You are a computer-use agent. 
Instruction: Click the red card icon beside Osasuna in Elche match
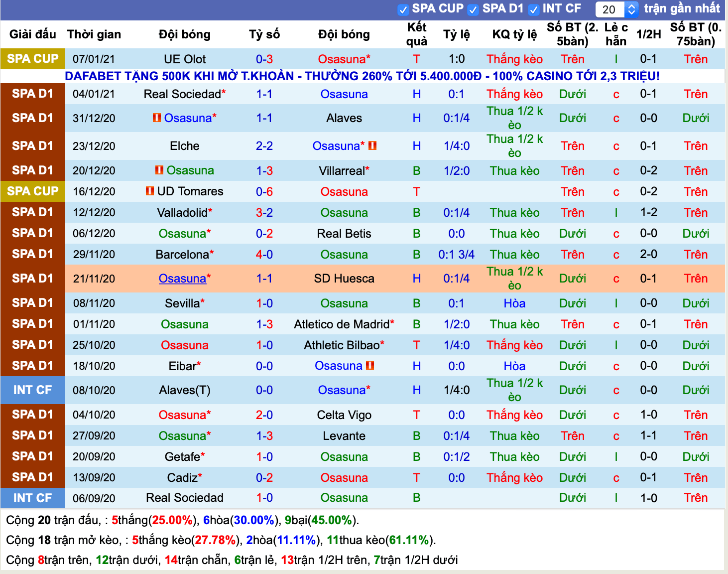click(x=372, y=146)
